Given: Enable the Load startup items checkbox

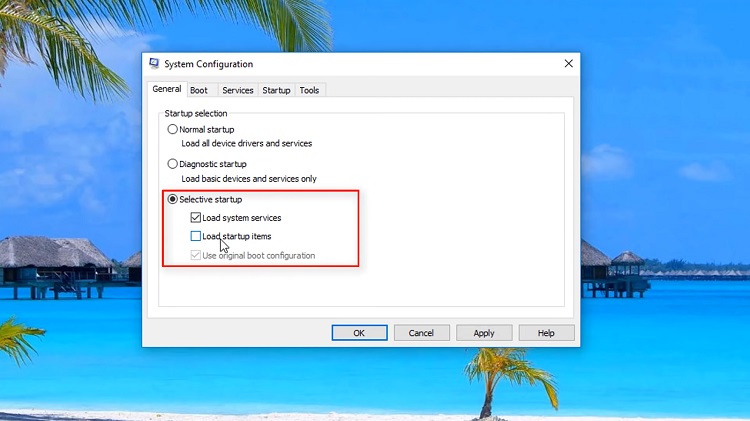Looking at the screenshot, I should tap(195, 237).
